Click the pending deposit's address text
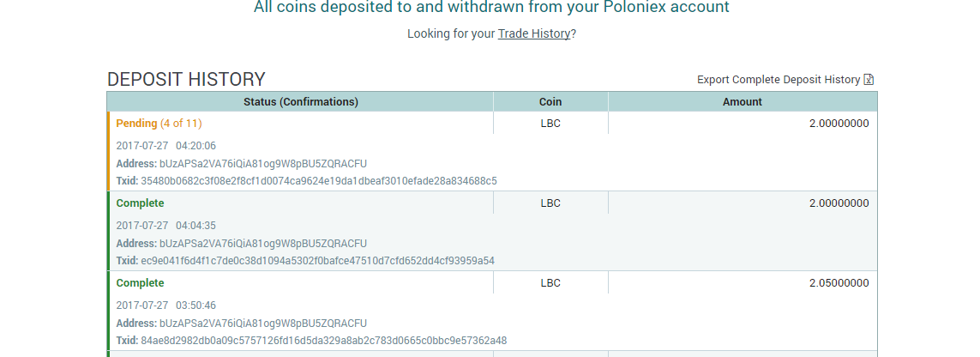The image size is (980, 357). 262,163
